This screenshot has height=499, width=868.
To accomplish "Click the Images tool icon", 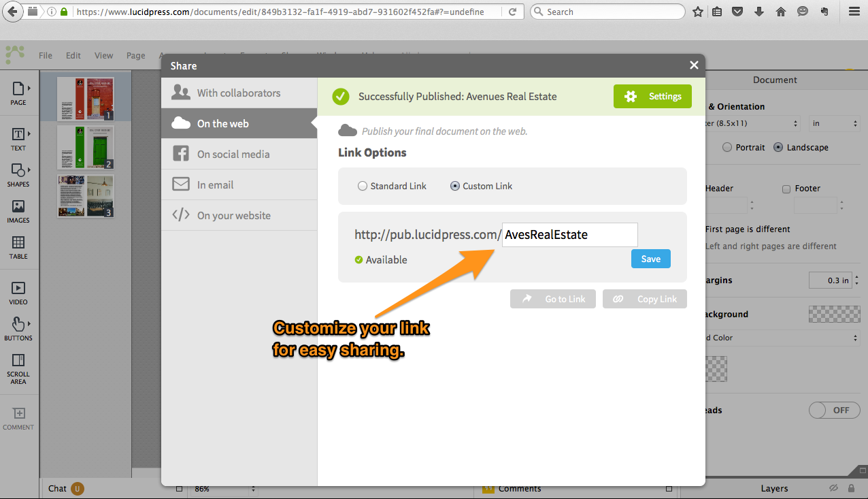I will (x=18, y=210).
